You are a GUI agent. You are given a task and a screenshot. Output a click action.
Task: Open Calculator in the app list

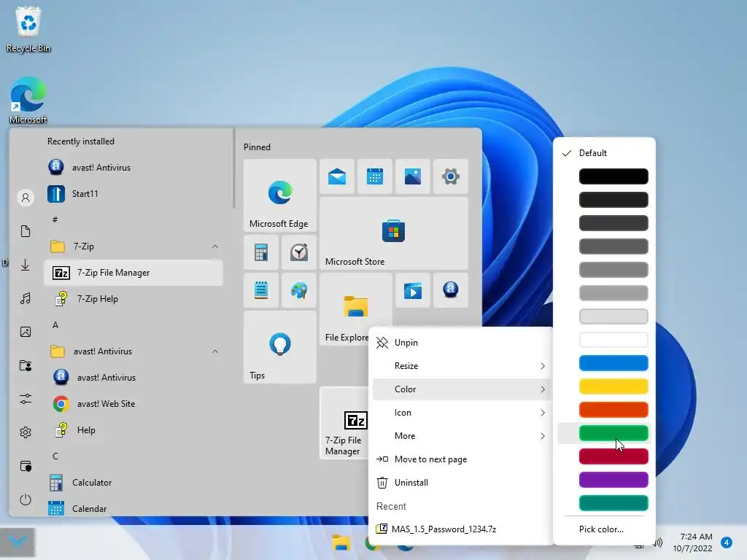133,483
